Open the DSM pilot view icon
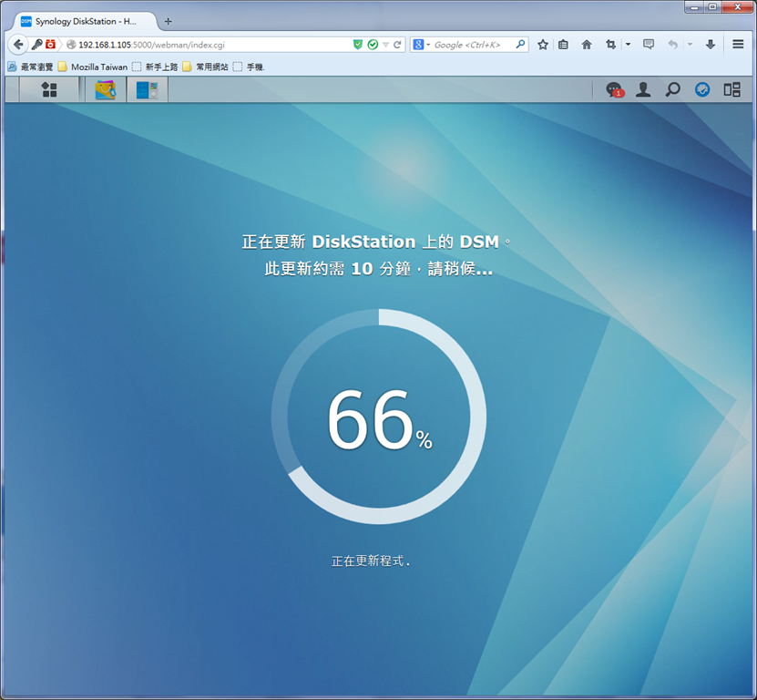Screen dimensions: 757x700 pyautogui.click(x=731, y=89)
